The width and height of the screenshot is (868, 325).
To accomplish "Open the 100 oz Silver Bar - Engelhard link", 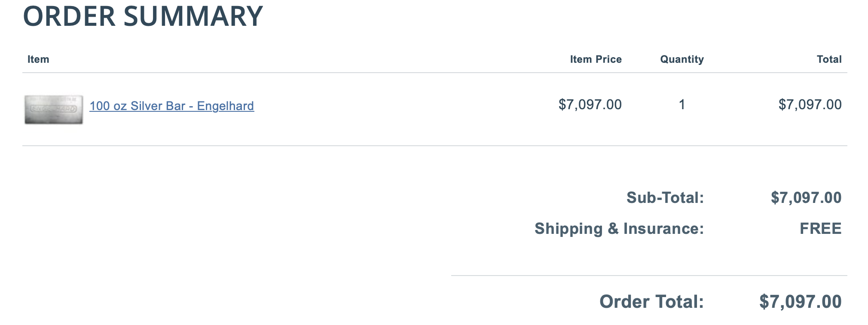I will click(171, 106).
